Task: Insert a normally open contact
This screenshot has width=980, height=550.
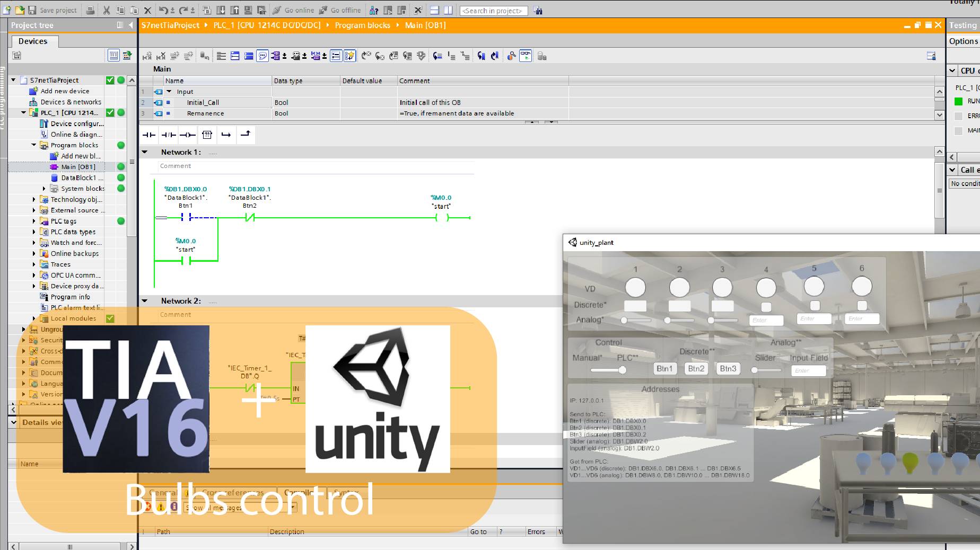Action: coord(149,135)
